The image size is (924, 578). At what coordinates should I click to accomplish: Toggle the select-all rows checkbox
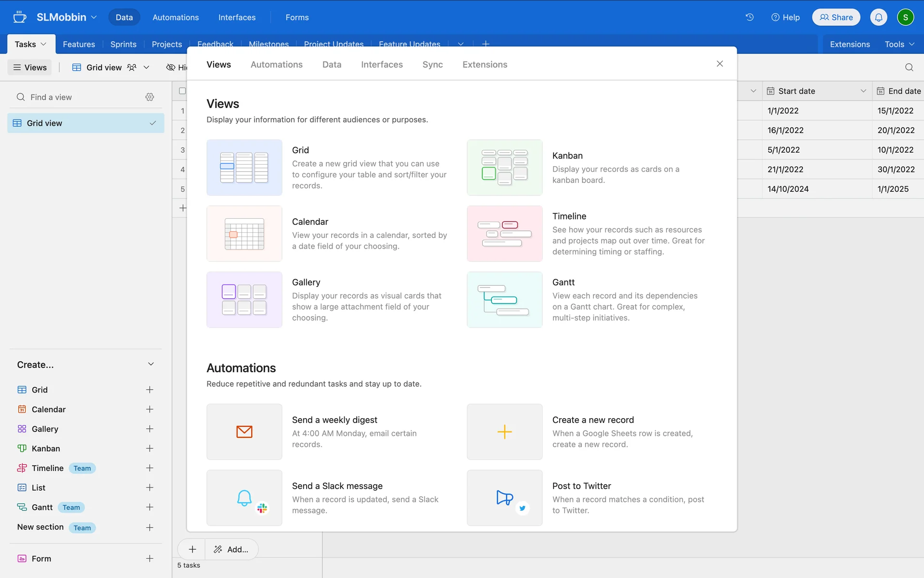(182, 91)
